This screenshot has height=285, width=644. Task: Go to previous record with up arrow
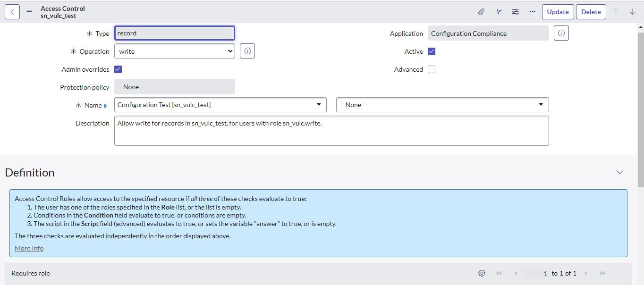point(616,12)
